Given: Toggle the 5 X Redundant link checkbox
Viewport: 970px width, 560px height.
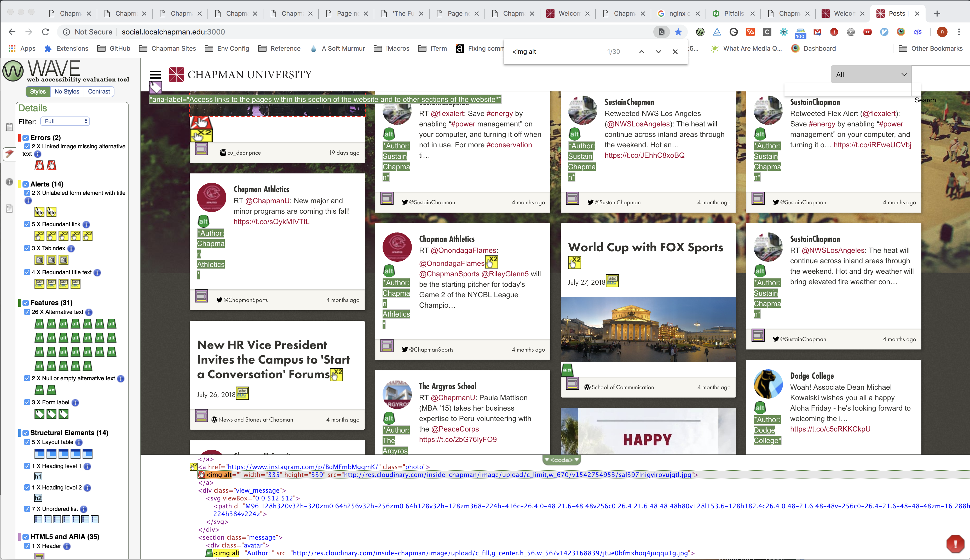Looking at the screenshot, I should pyautogui.click(x=27, y=224).
